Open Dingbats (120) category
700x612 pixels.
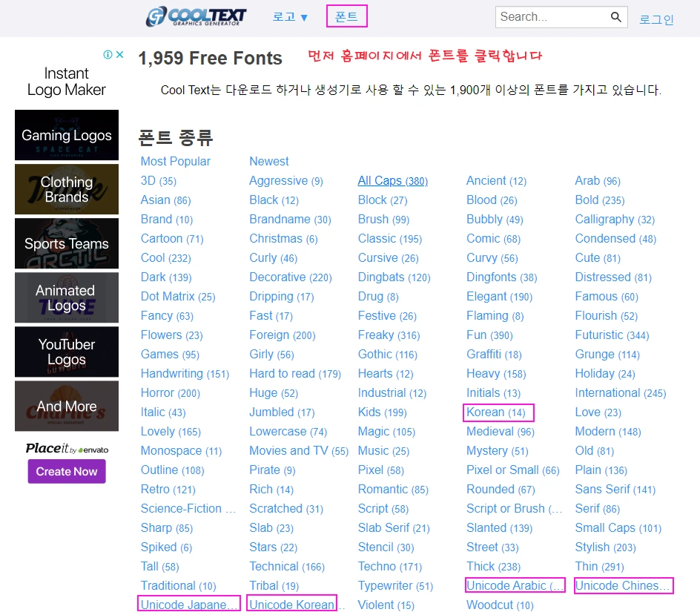[x=394, y=277]
